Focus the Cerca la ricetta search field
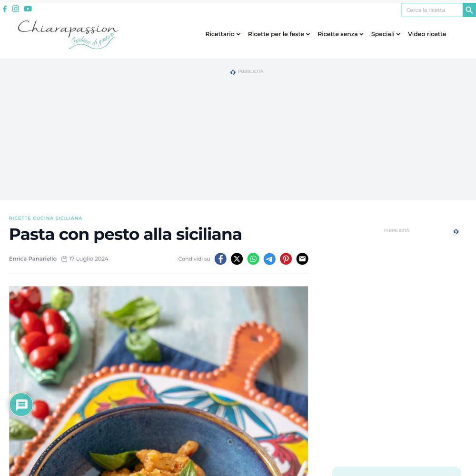 [432, 10]
